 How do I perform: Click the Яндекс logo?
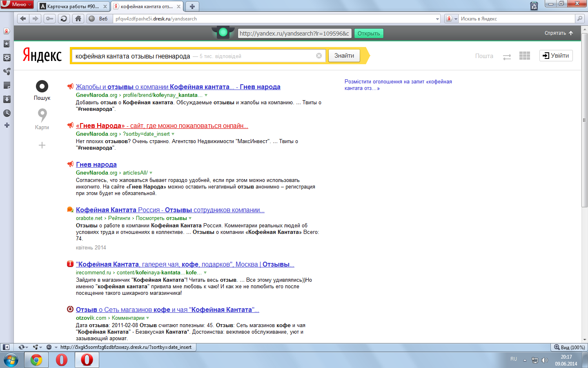click(x=42, y=56)
